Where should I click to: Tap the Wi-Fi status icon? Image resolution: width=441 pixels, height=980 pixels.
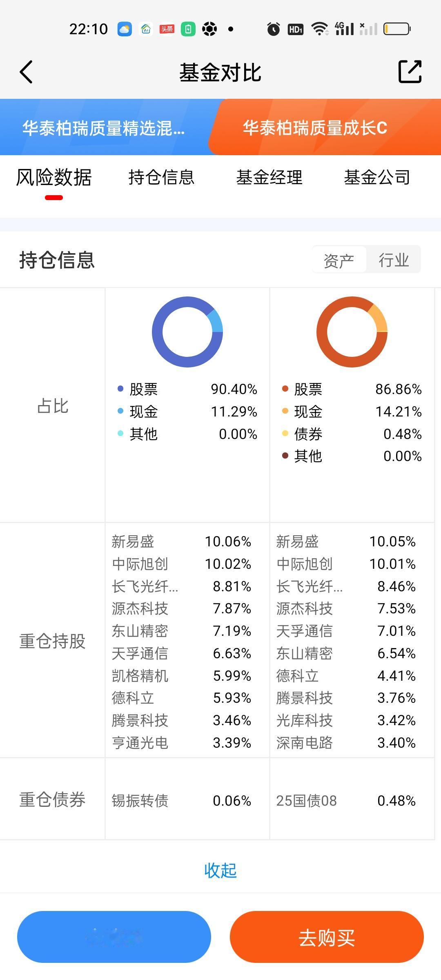[x=319, y=29]
